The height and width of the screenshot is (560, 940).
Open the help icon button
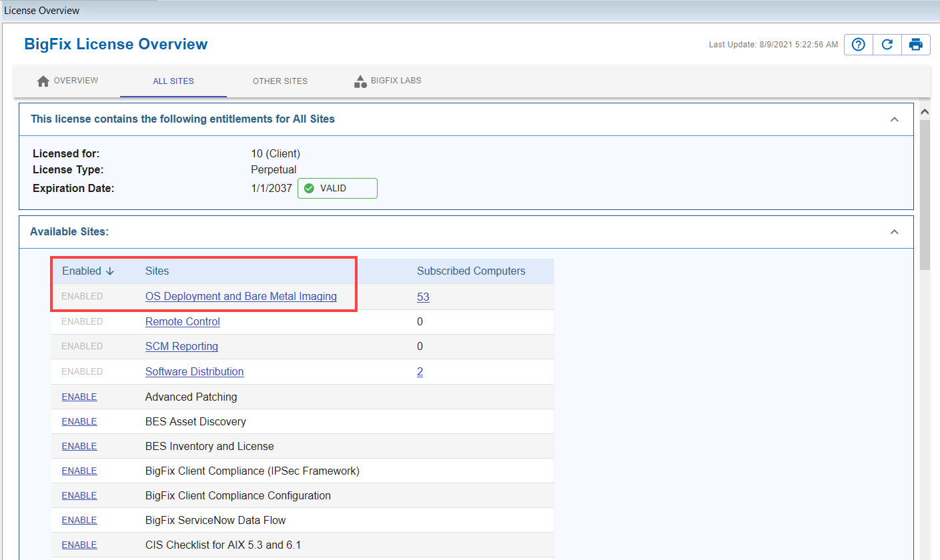coord(859,45)
